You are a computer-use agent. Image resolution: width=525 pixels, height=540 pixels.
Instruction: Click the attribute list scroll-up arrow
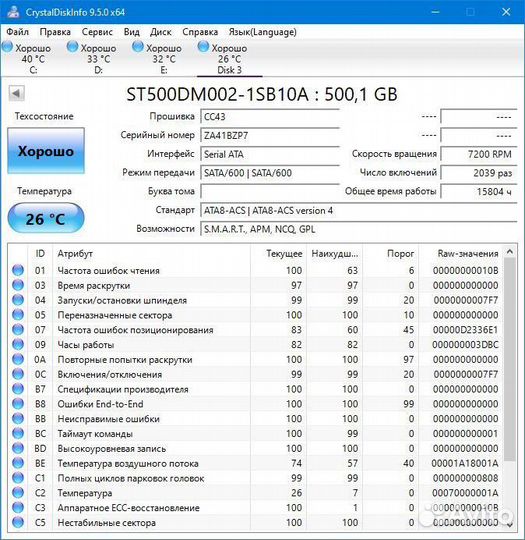[510, 252]
